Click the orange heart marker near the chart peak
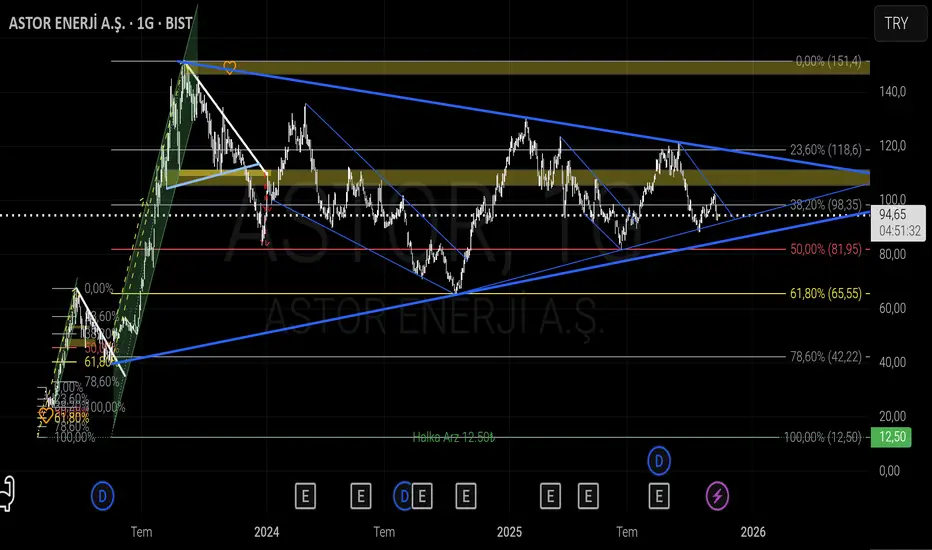This screenshot has width=932, height=550. [x=229, y=67]
